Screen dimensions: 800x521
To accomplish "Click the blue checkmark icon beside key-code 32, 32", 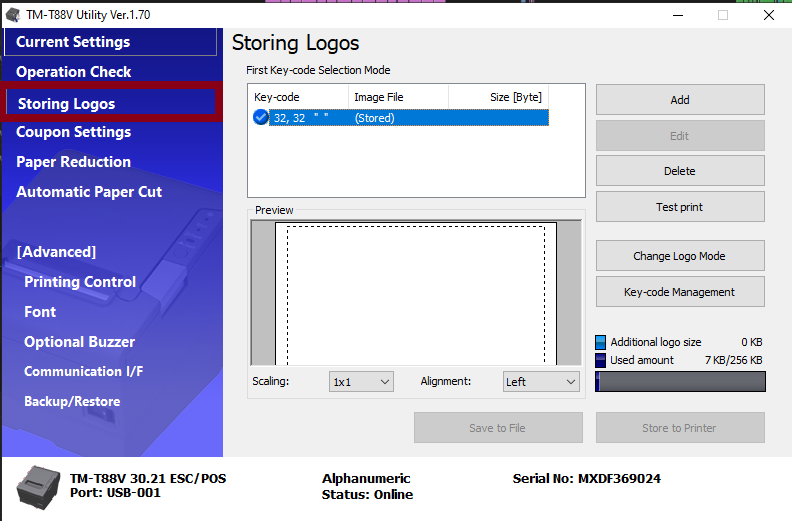I will 261,117.
